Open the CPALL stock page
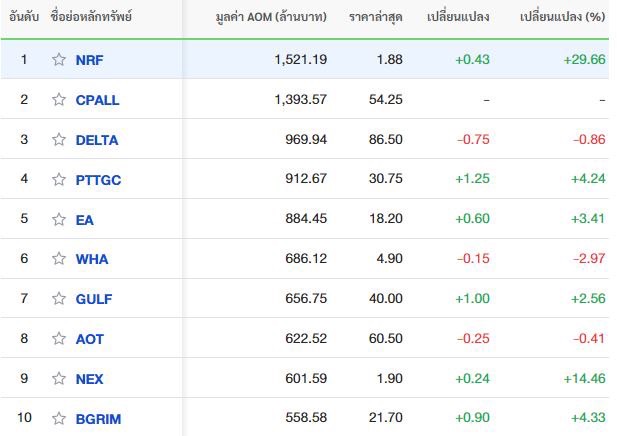The image size is (617, 436). (97, 100)
